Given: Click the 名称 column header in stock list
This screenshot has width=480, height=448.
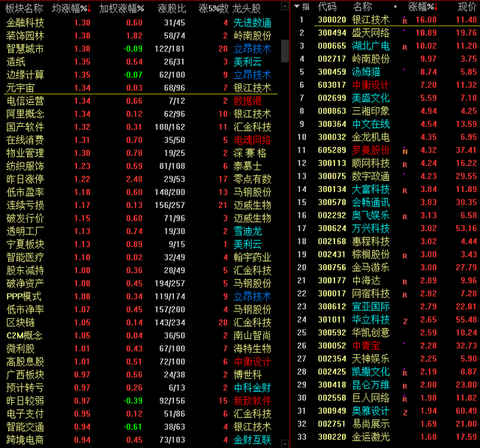Looking at the screenshot, I should (362, 7).
